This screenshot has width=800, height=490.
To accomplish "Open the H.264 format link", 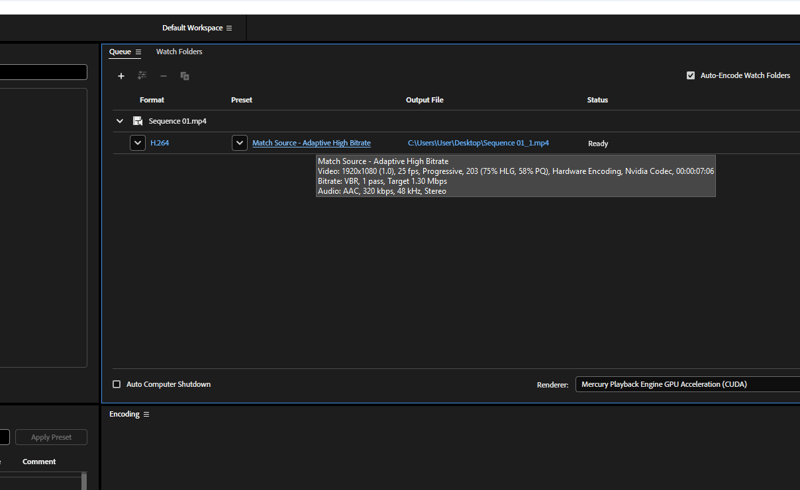I will (160, 143).
